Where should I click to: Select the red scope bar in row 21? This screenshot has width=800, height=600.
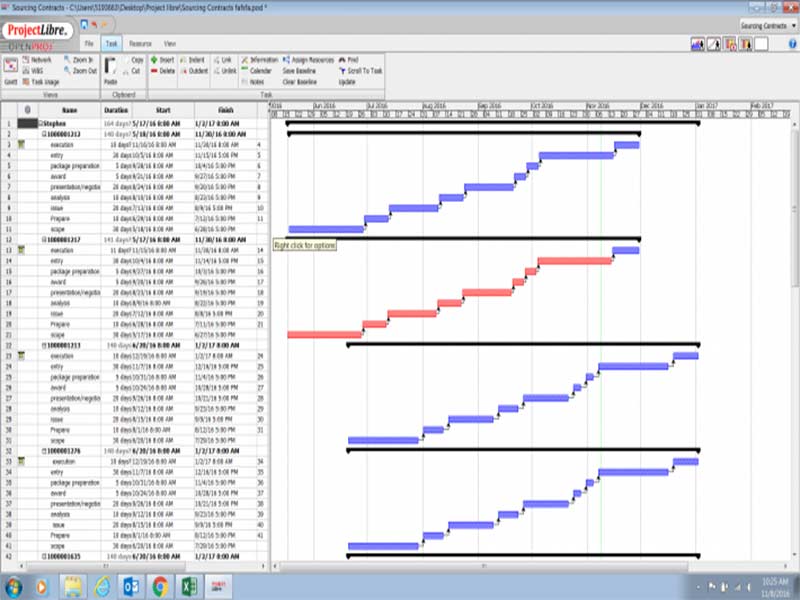pyautogui.click(x=324, y=335)
